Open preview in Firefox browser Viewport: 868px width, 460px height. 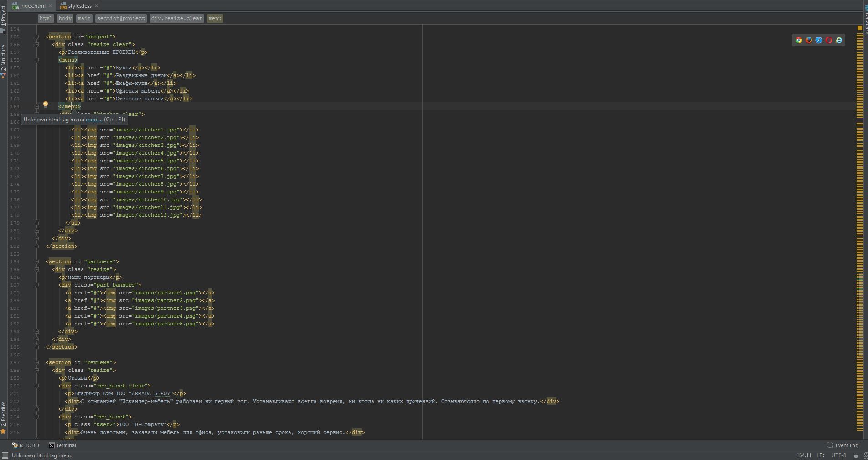point(809,40)
